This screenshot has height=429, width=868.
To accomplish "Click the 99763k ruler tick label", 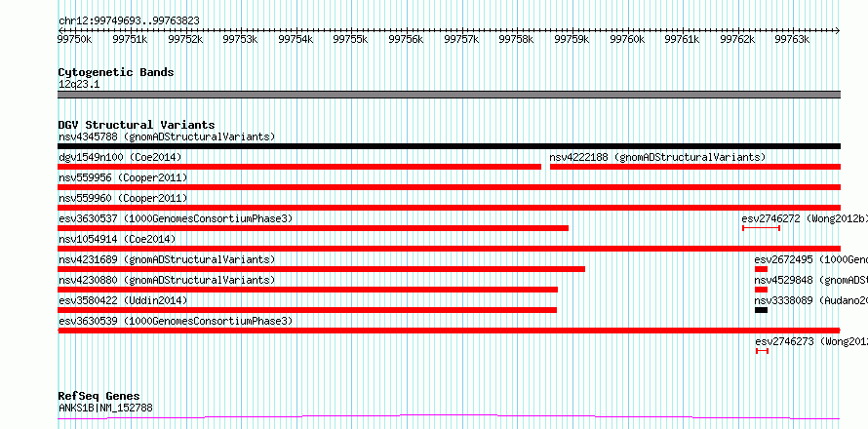I will pos(792,39).
